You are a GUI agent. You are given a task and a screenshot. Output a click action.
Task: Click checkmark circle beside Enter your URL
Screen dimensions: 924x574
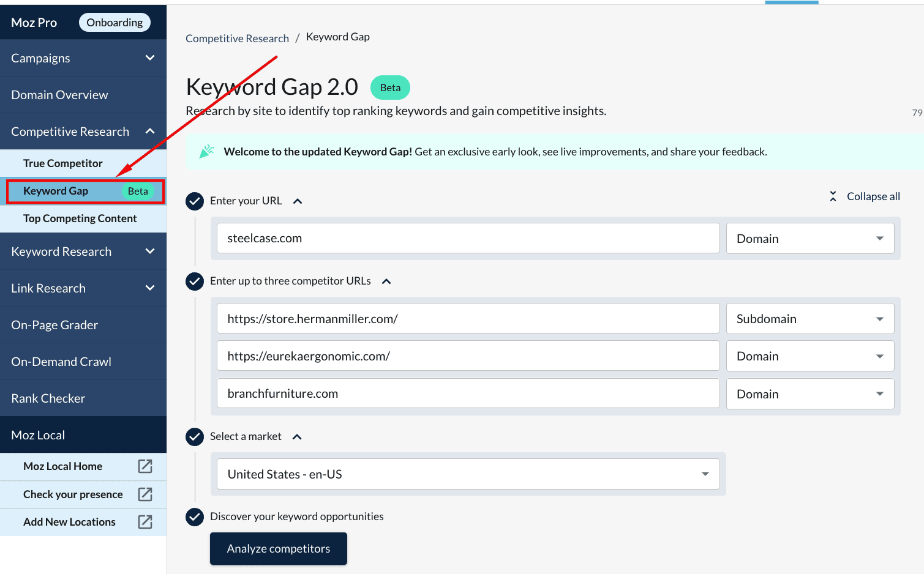click(x=195, y=201)
